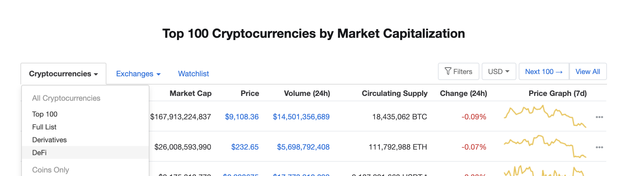Viewport: 644px width, 176px height.
Task: View Ethereum 7-day price graph
Action: (x=545, y=147)
